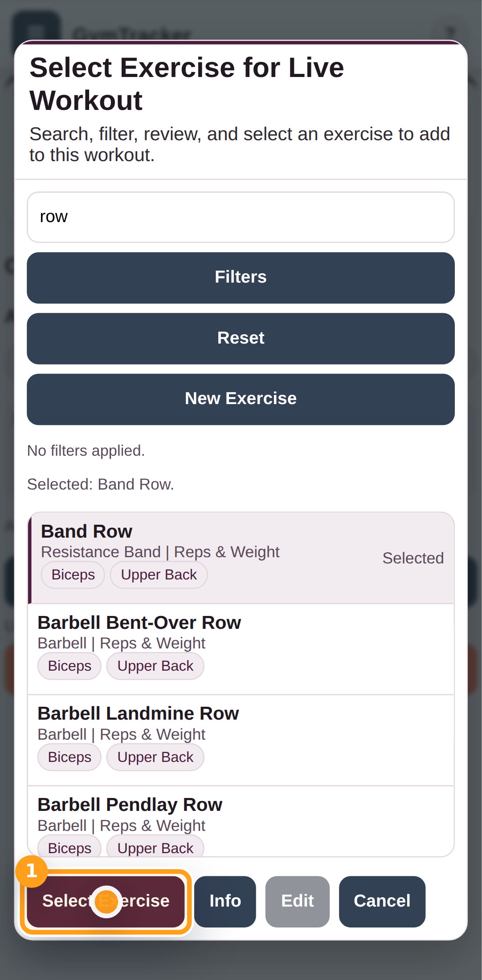
Task: Click the 'Selected' label on Band Row
Action: click(413, 558)
